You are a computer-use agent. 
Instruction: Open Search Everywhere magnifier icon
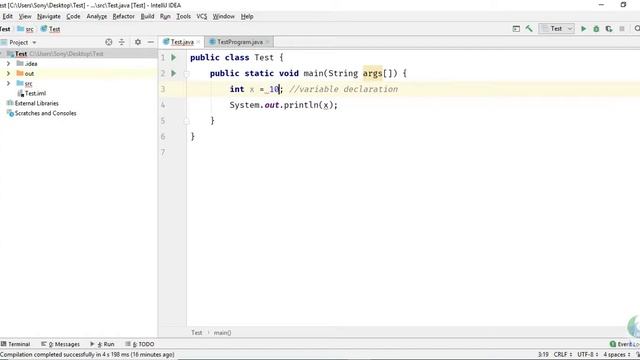pos(637,29)
